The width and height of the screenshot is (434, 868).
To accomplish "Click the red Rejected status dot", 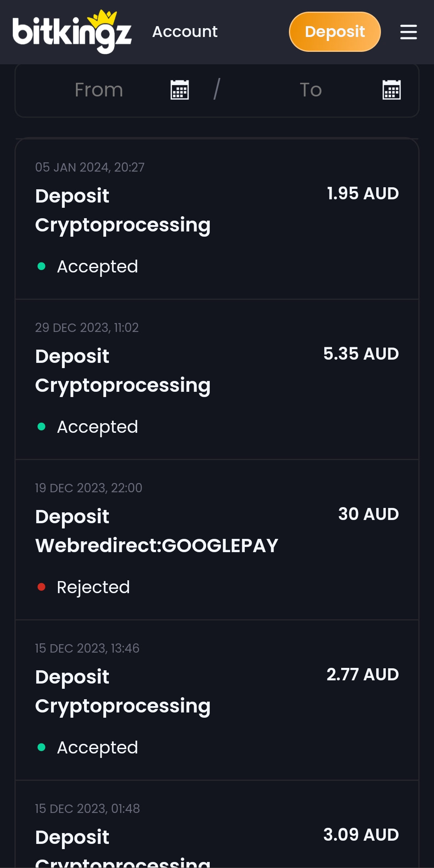I will (41, 587).
